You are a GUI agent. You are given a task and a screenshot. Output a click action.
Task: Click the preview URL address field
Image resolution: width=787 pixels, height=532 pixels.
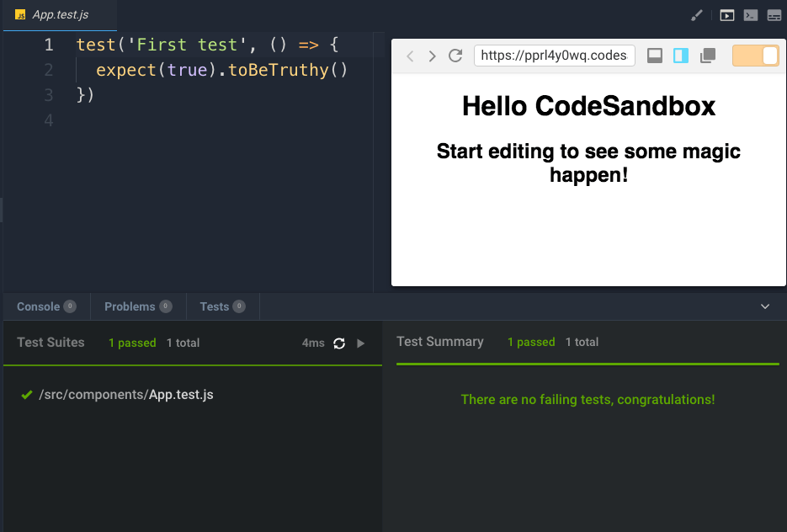pyautogui.click(x=553, y=56)
